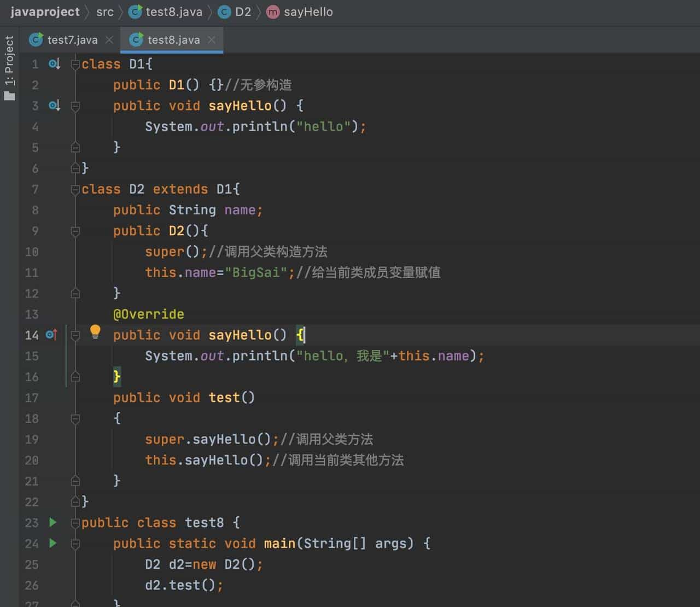Collapse the D2 constructor fold on line 9
The height and width of the screenshot is (607, 700).
(75, 231)
